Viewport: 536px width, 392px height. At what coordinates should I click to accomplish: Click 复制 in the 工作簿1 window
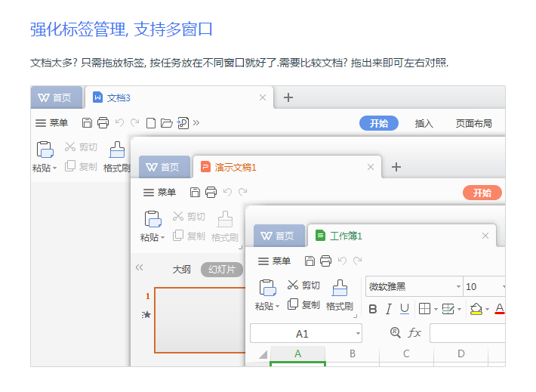(x=303, y=304)
